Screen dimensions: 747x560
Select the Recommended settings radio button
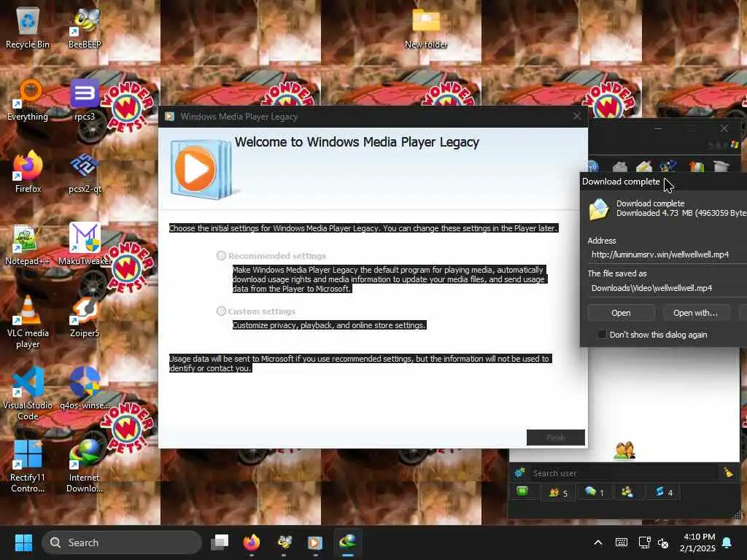pyautogui.click(x=221, y=256)
